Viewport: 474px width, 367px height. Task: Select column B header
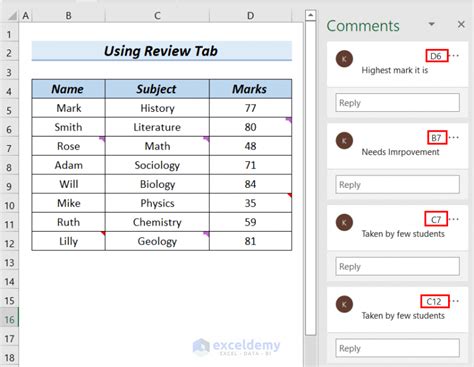68,16
